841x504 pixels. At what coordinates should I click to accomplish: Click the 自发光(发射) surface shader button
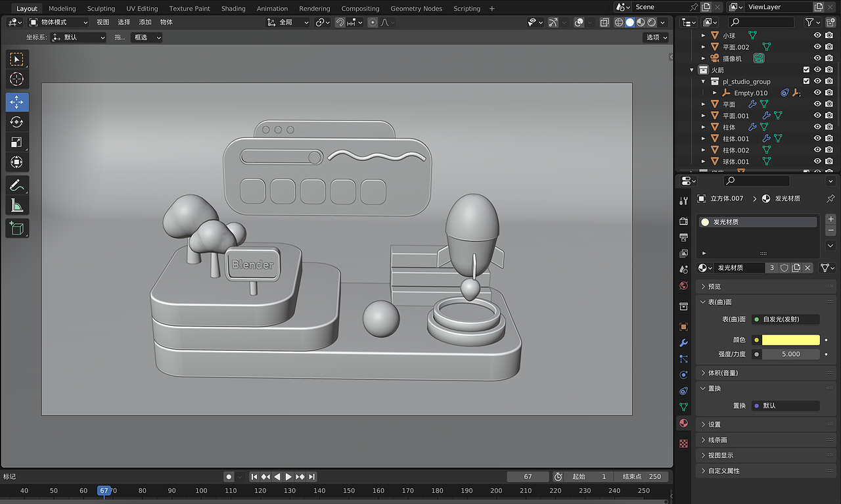pos(786,319)
